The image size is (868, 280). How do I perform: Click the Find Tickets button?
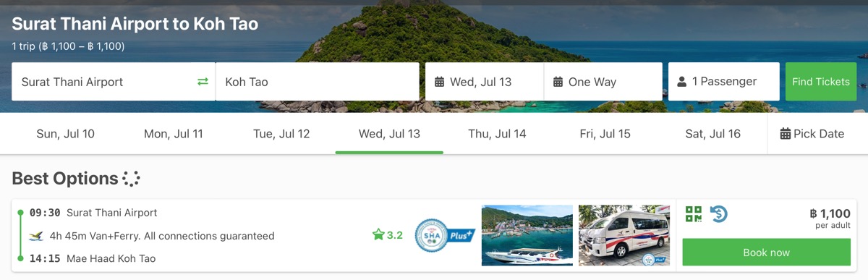coord(821,82)
